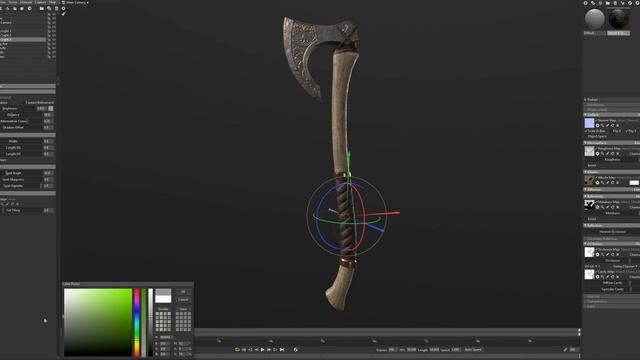Click the auto-keyframe icon beside playback controls

click(x=296, y=350)
